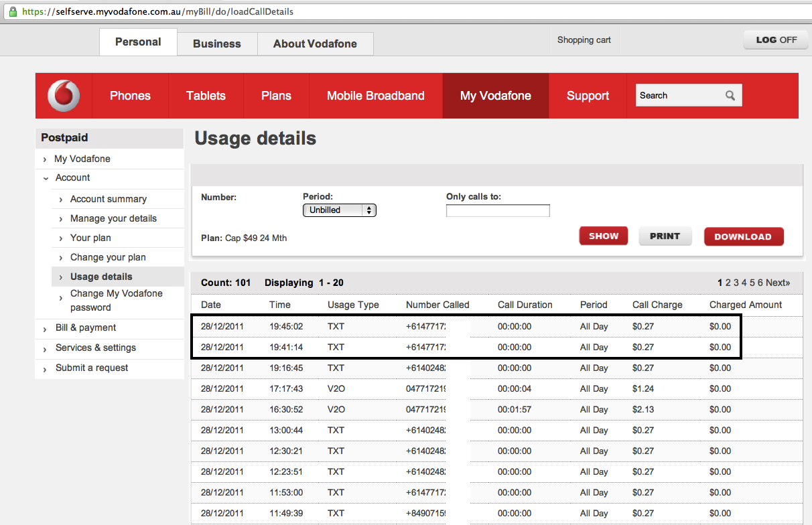Open the Support navigation item
Screen dimensions: 812x525
(588, 96)
